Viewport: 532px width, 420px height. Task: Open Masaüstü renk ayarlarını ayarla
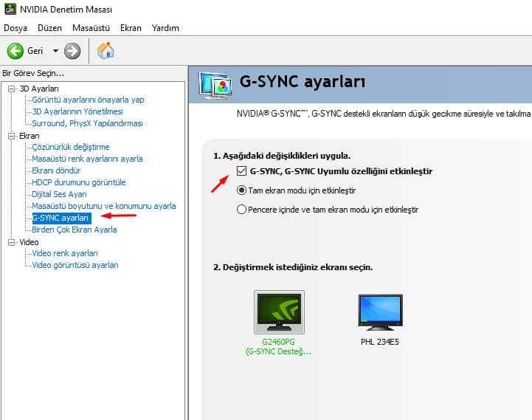point(87,159)
